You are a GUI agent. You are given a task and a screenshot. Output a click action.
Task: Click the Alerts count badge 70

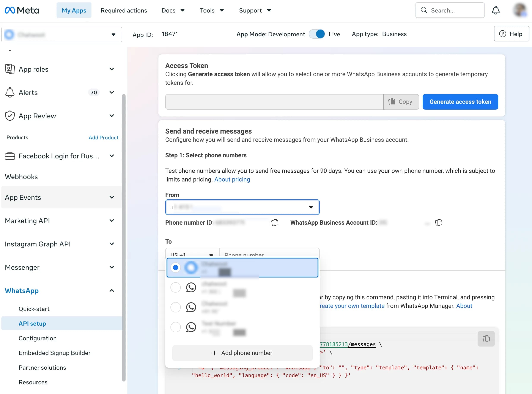click(x=94, y=93)
